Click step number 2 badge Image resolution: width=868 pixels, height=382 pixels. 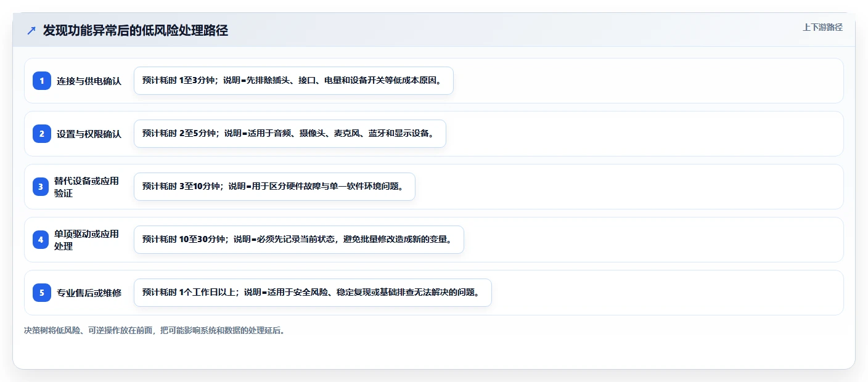pyautogui.click(x=42, y=134)
